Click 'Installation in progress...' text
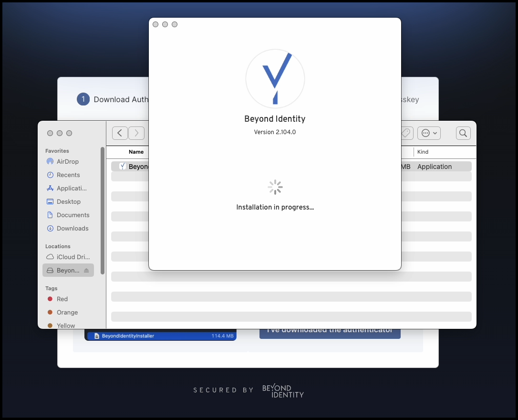The image size is (518, 420). point(275,207)
